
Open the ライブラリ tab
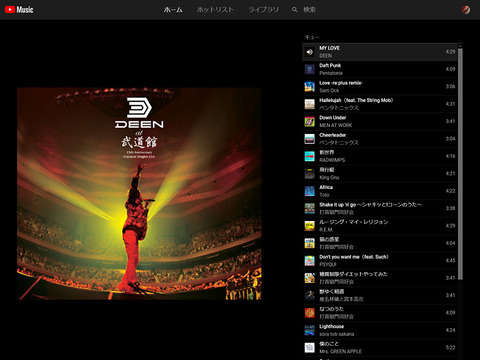tap(264, 10)
